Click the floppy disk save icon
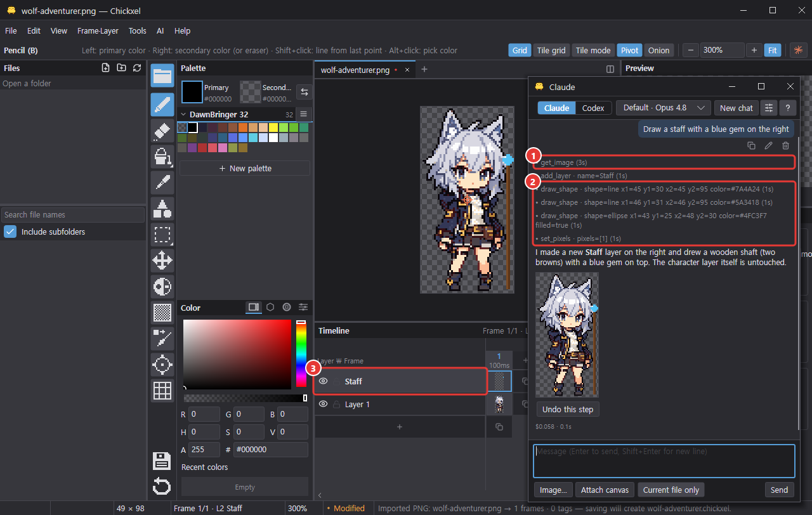The width and height of the screenshot is (812, 515). coord(162,461)
